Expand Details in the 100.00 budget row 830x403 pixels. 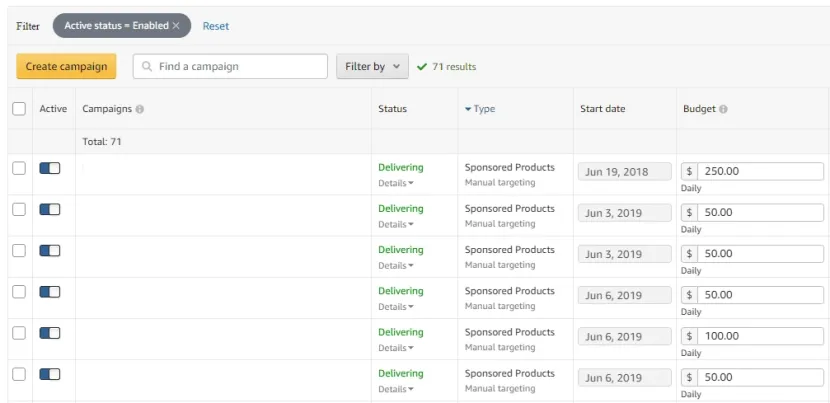pyautogui.click(x=396, y=348)
